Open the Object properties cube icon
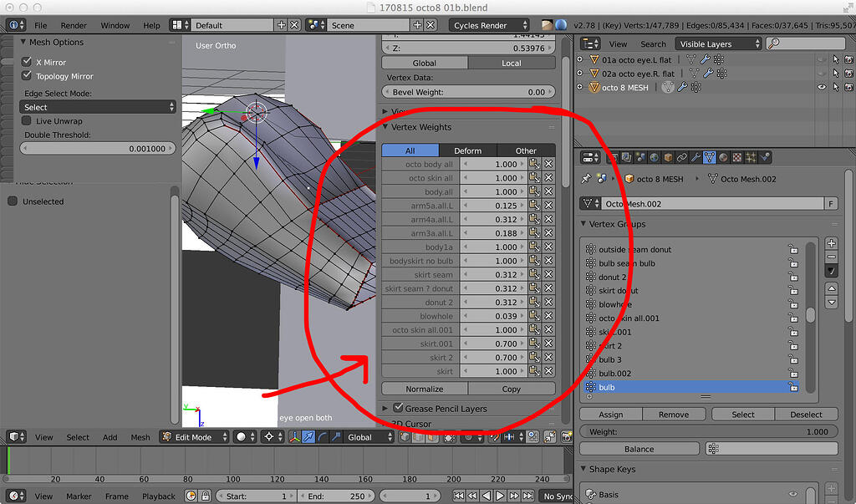This screenshot has width=856, height=504. tap(668, 158)
